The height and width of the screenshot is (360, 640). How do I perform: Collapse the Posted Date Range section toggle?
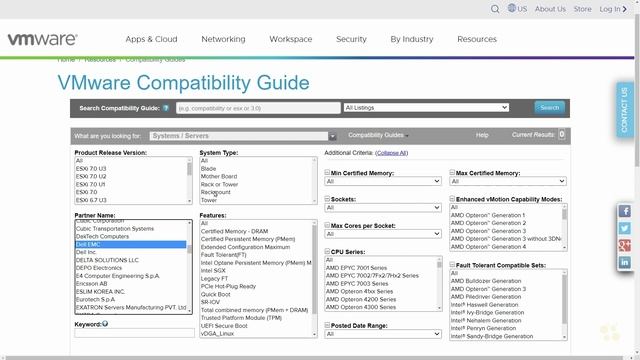pos(327,325)
